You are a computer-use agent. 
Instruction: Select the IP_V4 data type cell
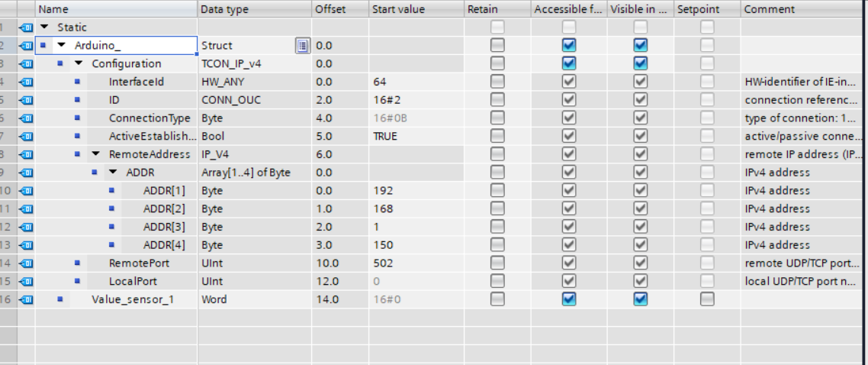(255, 154)
